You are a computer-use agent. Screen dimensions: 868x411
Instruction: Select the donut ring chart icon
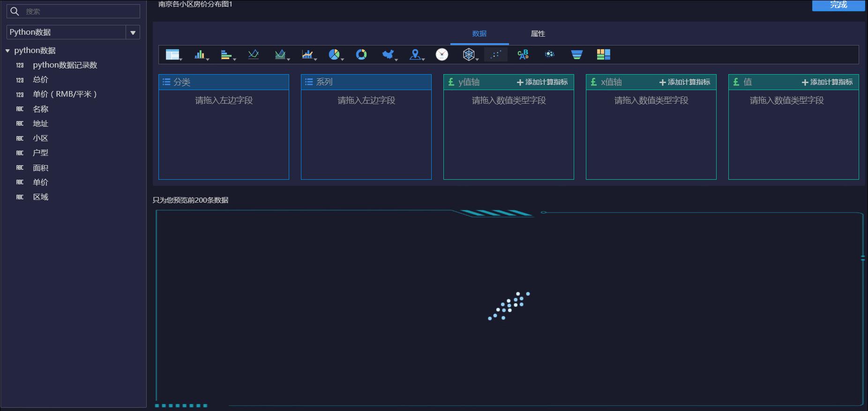(x=361, y=54)
